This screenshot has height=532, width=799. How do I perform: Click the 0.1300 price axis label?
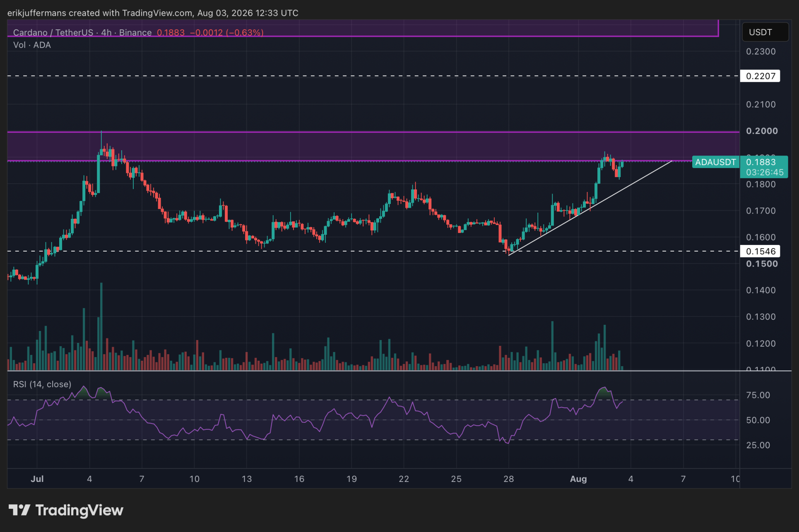click(760, 316)
